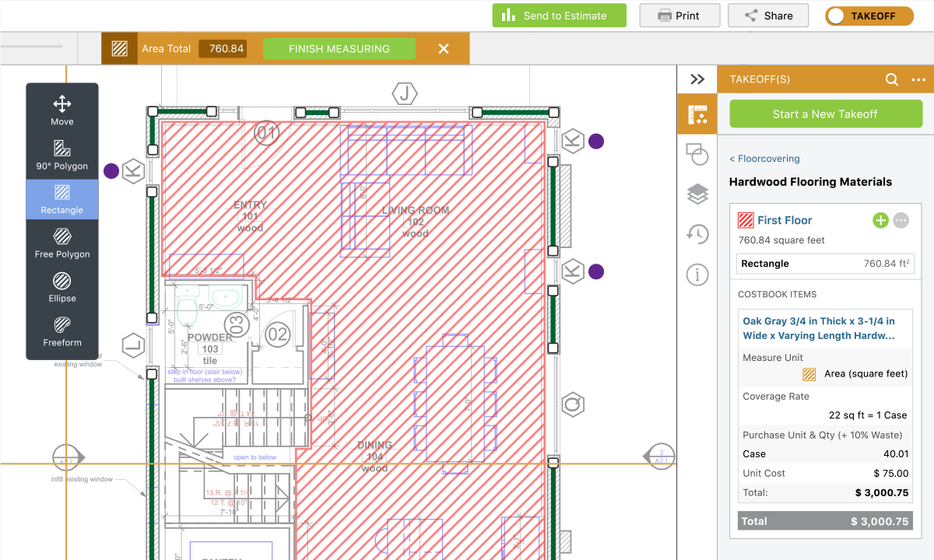Screen dimensions: 934x560
Task: Open the info icon in sidebar
Action: point(697,275)
